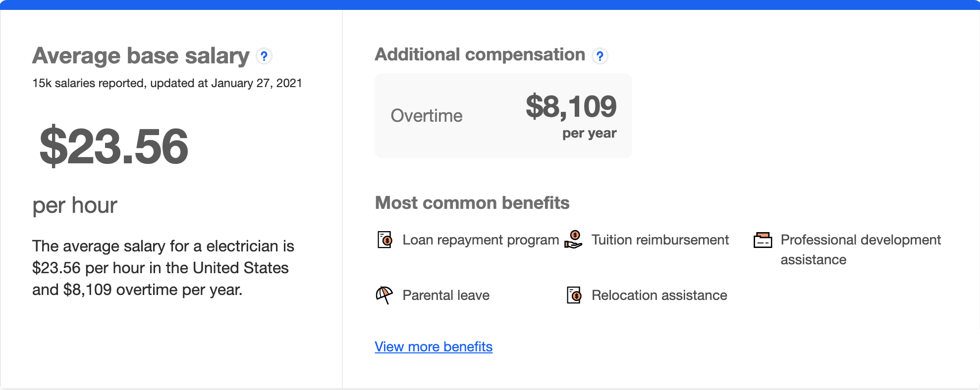Click the Most common benefits heading
980x390 pixels.
coord(472,203)
